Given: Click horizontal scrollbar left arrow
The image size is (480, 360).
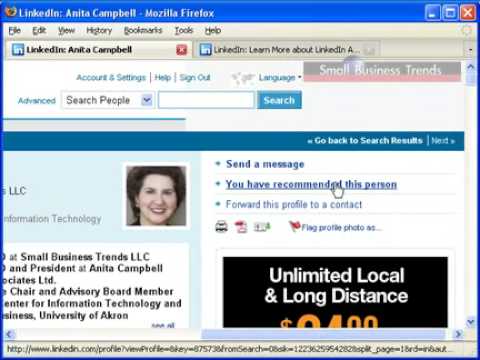Looking at the screenshot, I should pos(9,334).
